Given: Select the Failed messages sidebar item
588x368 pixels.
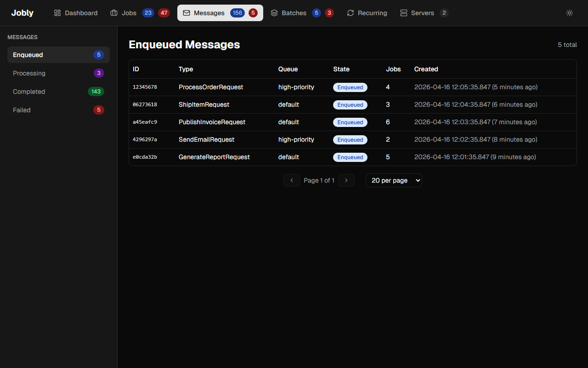Looking at the screenshot, I should (x=22, y=110).
